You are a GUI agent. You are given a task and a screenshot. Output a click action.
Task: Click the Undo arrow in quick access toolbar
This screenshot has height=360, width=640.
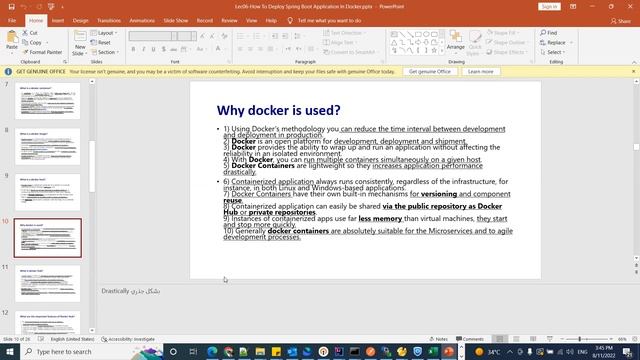coord(24,7)
